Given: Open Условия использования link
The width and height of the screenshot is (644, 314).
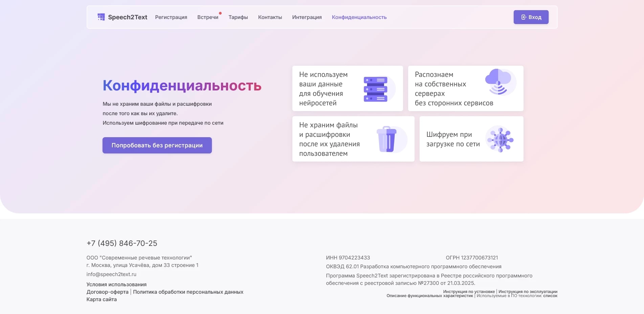Looking at the screenshot, I should [116, 285].
